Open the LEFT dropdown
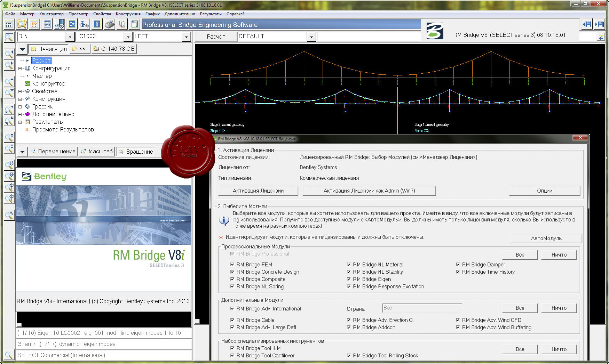 pyautogui.click(x=186, y=37)
